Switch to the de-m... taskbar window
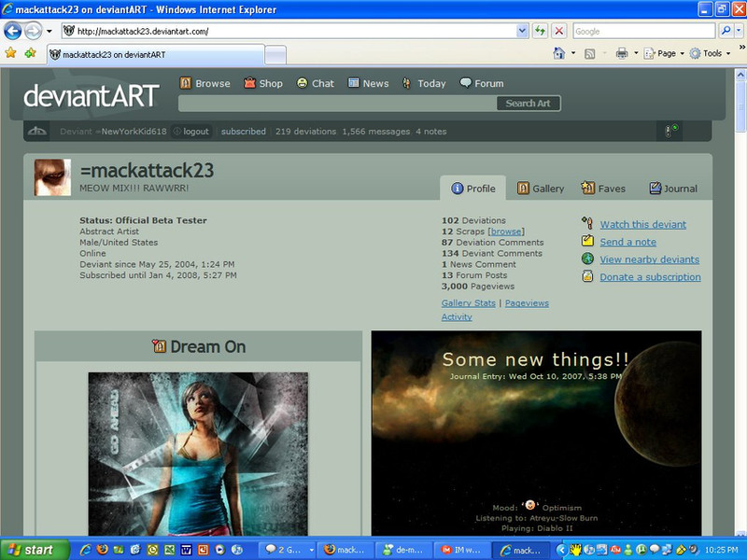The height and width of the screenshot is (560, 747). [403, 550]
